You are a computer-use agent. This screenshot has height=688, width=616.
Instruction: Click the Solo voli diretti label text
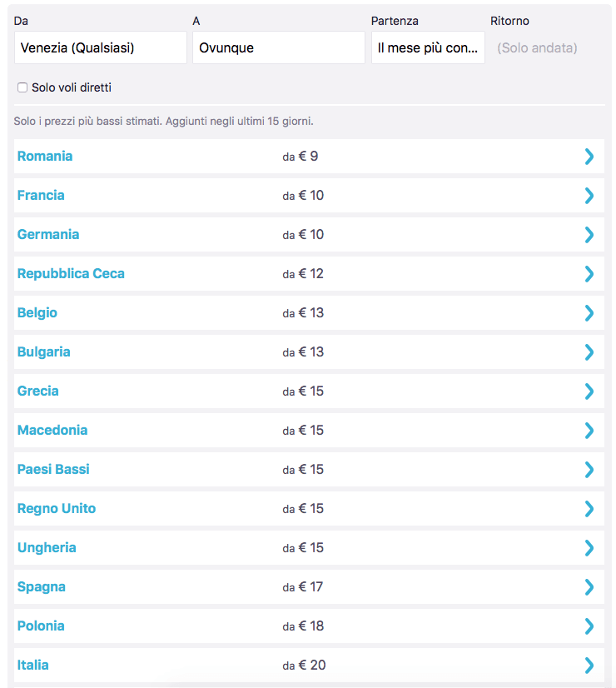[72, 87]
